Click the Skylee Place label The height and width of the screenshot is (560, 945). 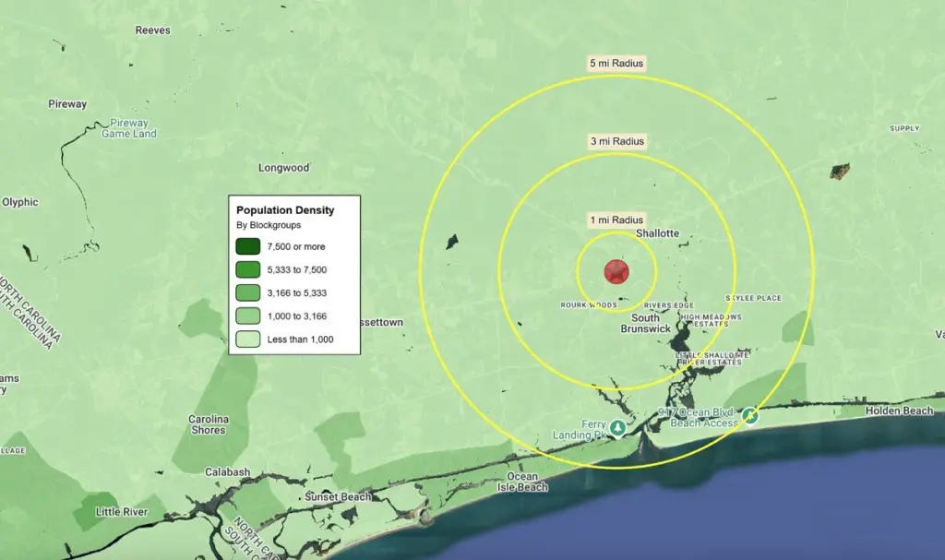(x=753, y=298)
